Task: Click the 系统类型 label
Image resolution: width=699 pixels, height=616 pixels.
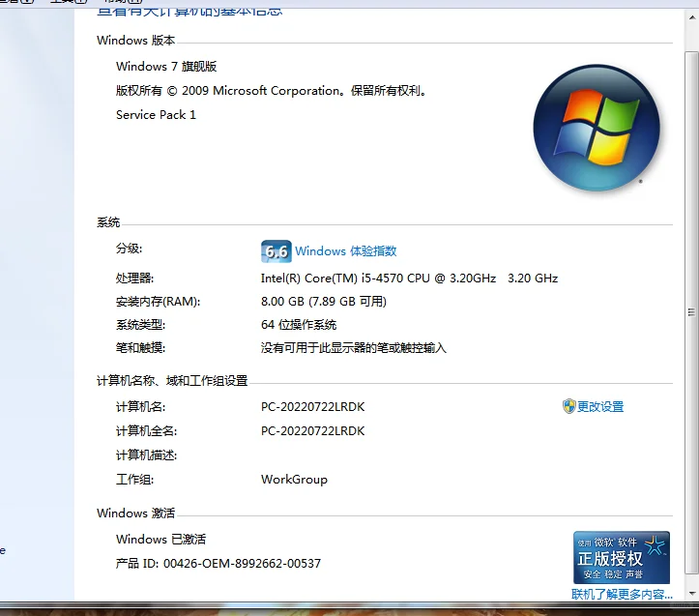Action: (x=140, y=325)
